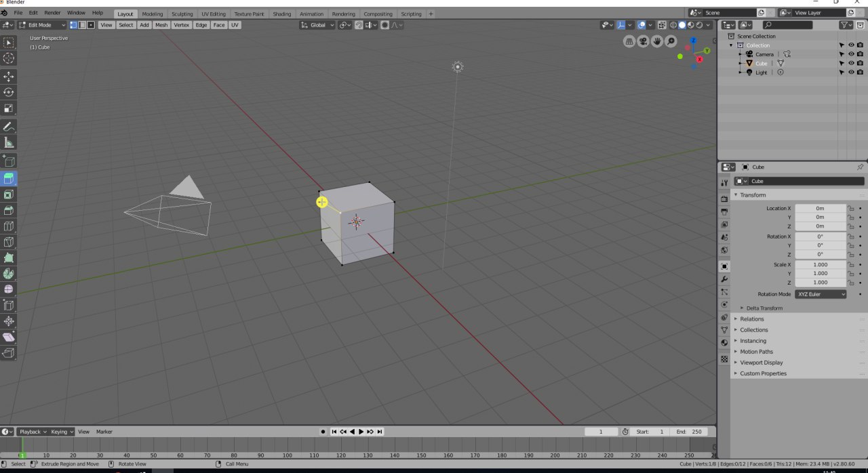Open the File menu

18,13
